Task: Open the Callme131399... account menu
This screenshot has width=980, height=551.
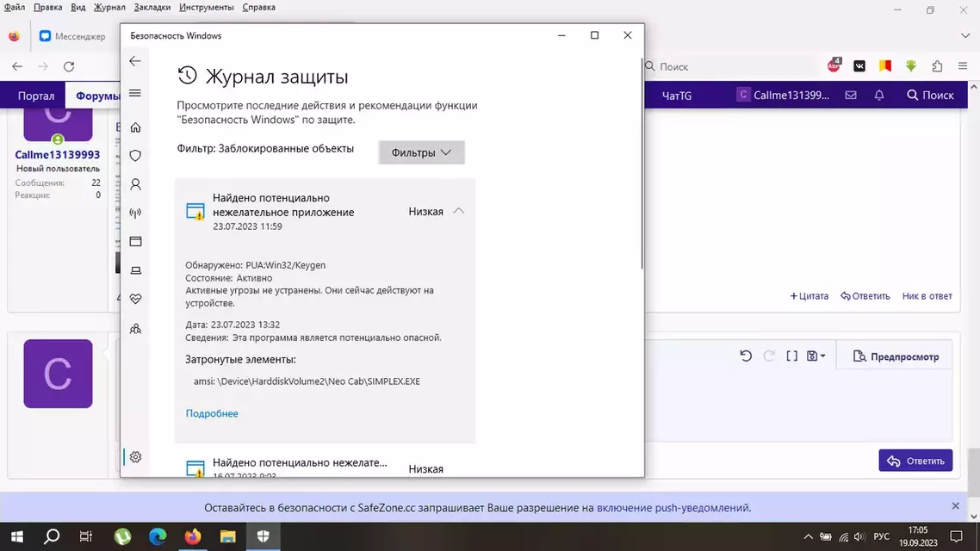Action: coord(783,95)
